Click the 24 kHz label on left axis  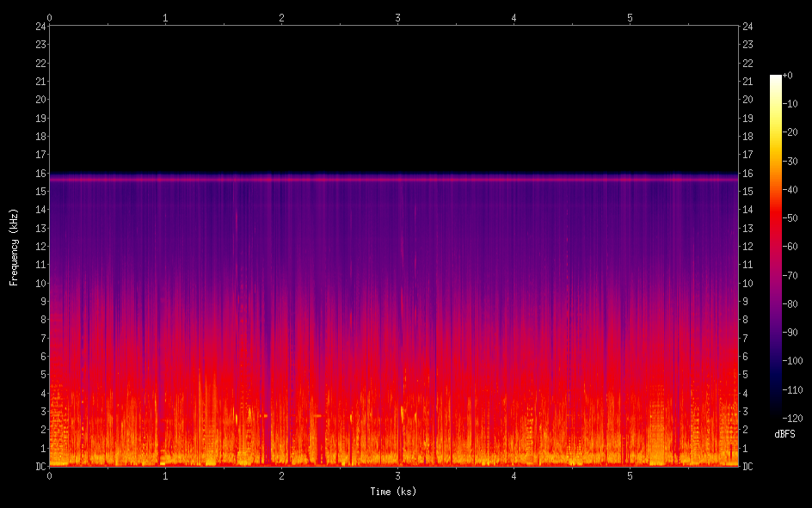point(40,26)
